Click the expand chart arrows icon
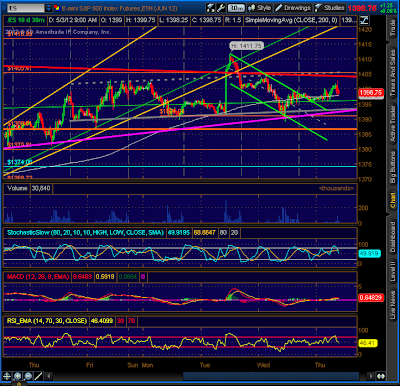This screenshot has height=386, width=400. click(381, 376)
